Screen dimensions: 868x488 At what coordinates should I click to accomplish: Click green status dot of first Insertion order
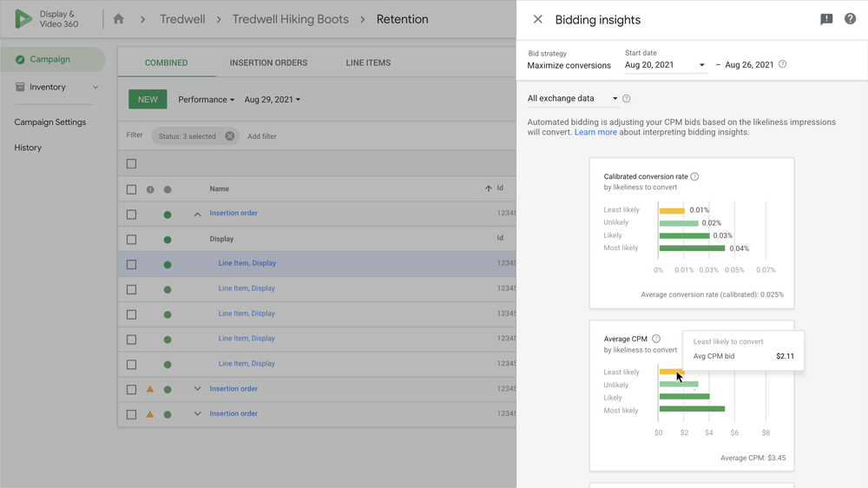pos(168,214)
